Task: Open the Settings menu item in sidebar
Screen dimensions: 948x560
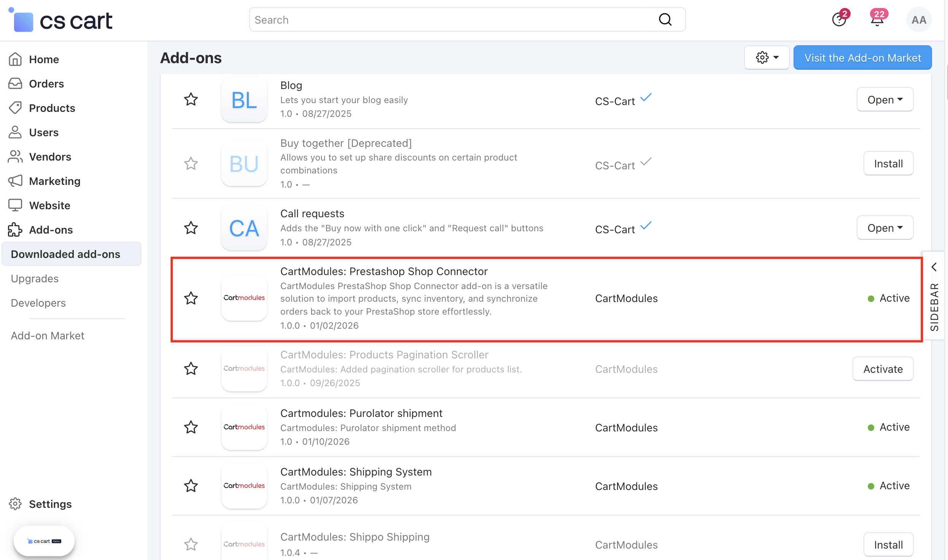Action: tap(50, 504)
